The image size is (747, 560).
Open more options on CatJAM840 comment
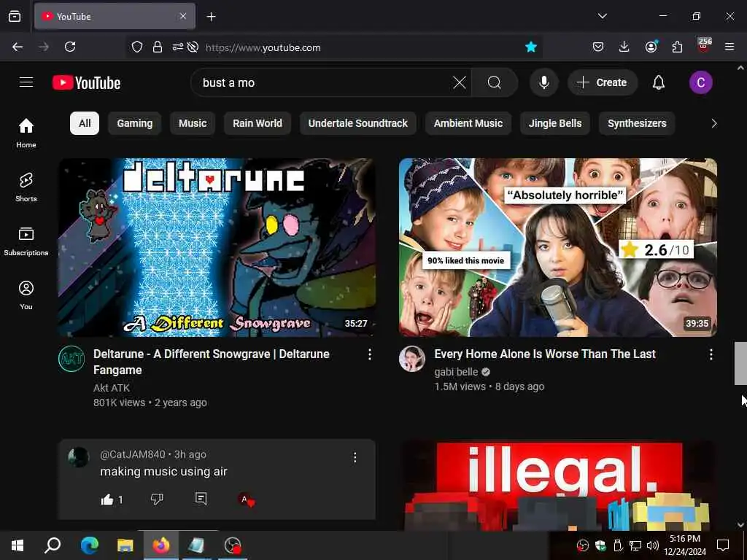pos(355,458)
